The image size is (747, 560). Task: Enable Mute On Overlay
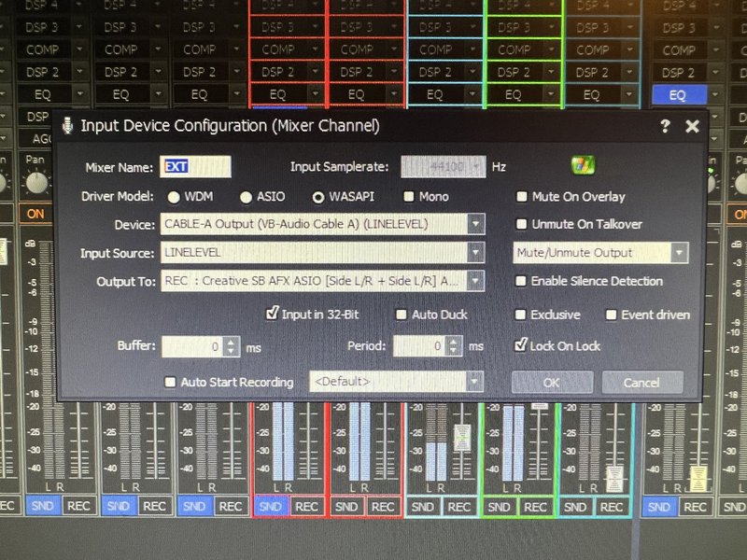(522, 197)
